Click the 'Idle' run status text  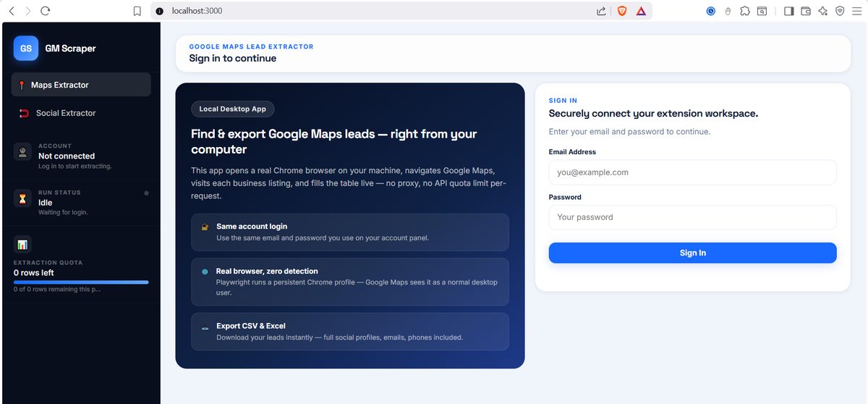45,203
